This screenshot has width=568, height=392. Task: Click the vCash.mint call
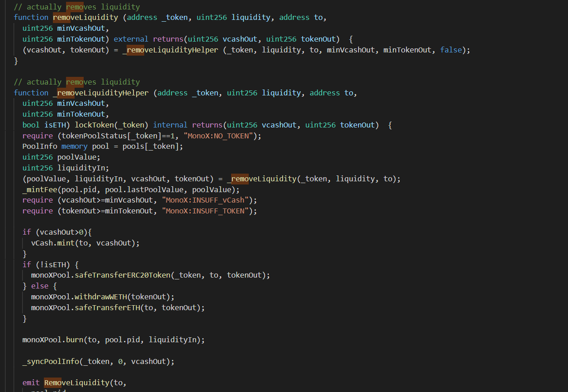[x=85, y=243]
